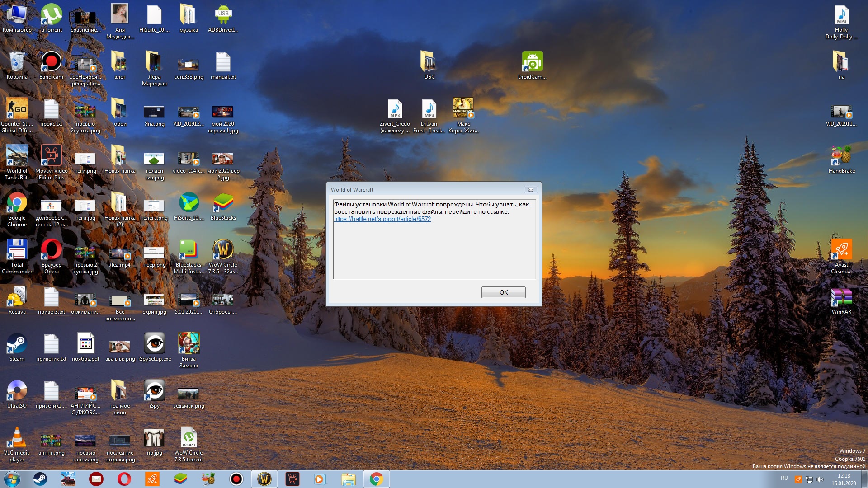The width and height of the screenshot is (868, 488).
Task: Click the Google Chrome taskbar icon
Action: [x=376, y=479]
